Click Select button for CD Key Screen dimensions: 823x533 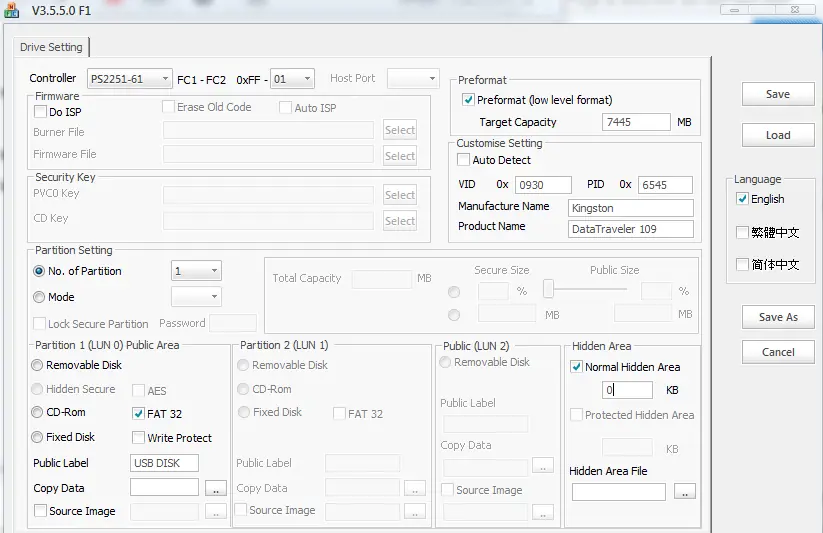tap(399, 221)
